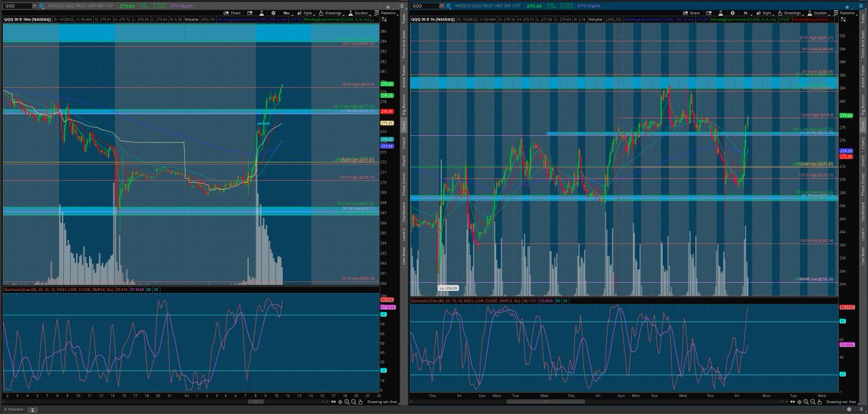Click the flask icon in right chart toolbar
This screenshot has height=414, width=868.
(x=720, y=12)
